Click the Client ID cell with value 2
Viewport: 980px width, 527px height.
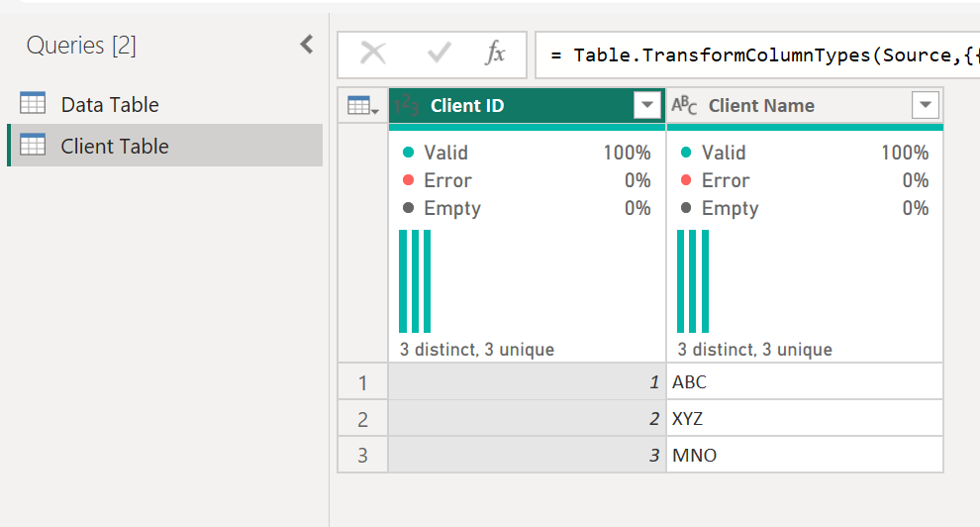[x=527, y=419]
